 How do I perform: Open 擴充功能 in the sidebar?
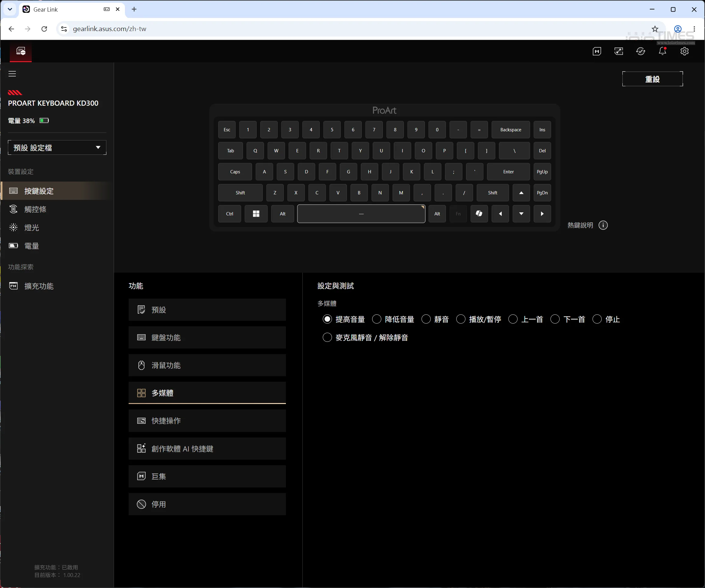pyautogui.click(x=57, y=286)
